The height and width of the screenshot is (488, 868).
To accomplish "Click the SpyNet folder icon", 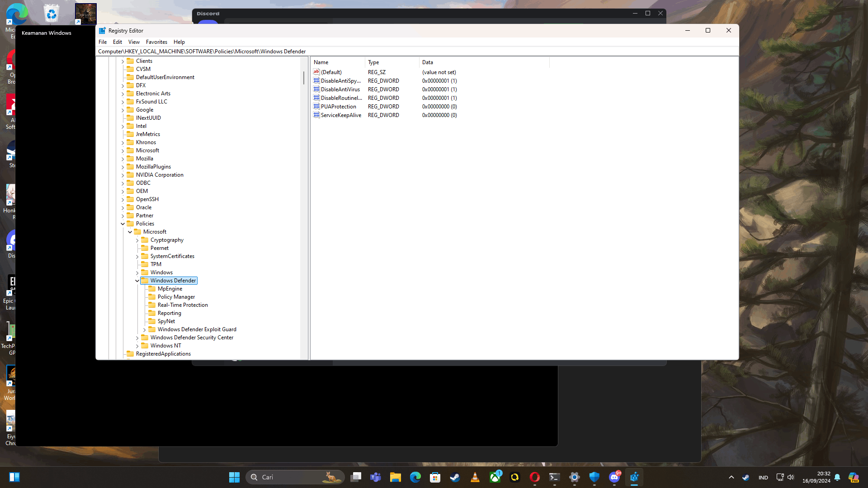I will coord(152,321).
